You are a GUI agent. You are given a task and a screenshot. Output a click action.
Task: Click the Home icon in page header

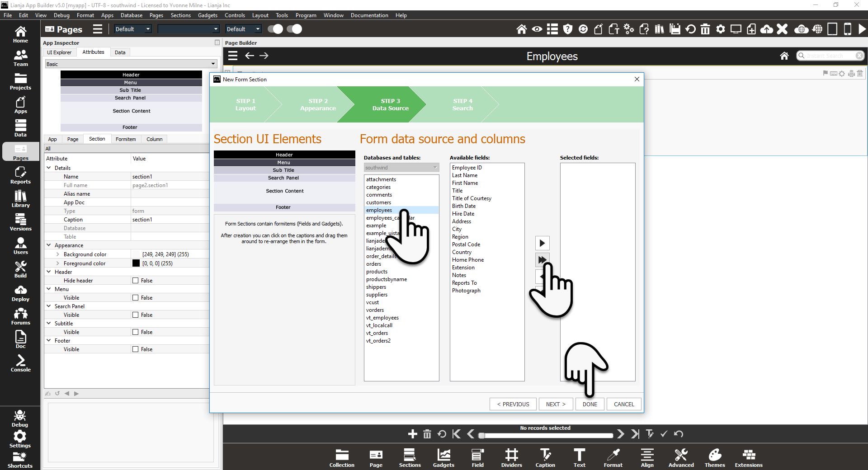784,56
